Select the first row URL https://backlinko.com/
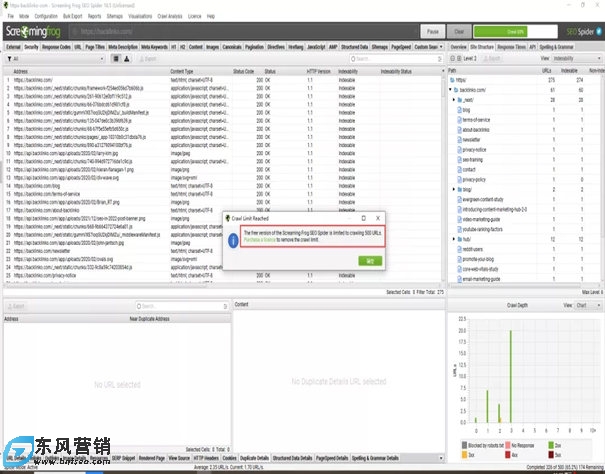Screen dimensions: 605x474 40,77
